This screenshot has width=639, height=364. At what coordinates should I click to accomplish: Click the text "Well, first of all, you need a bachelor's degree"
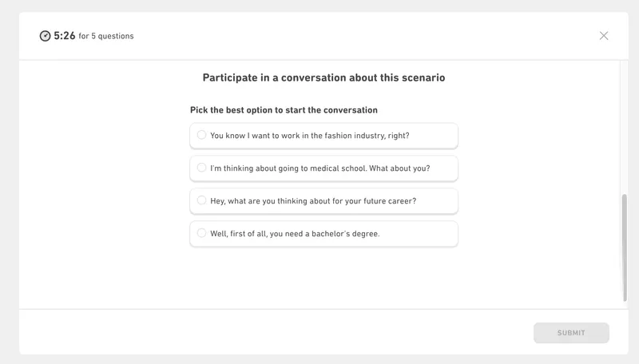coord(295,234)
